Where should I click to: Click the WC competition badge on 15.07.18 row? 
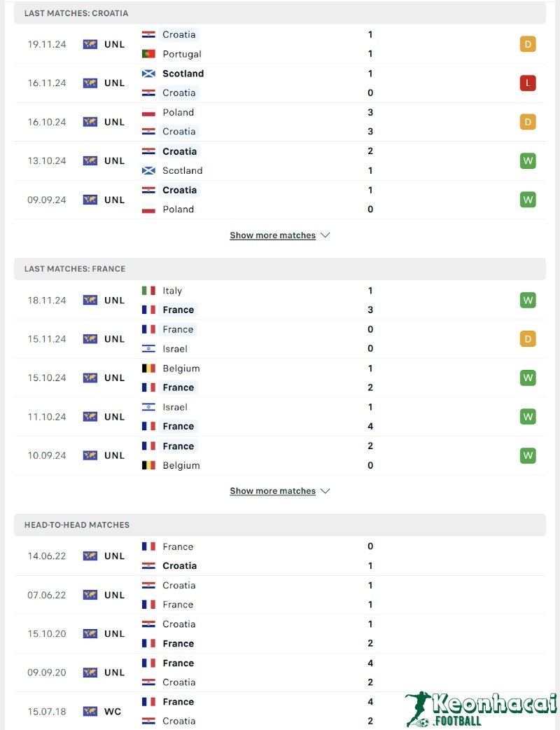(104, 710)
